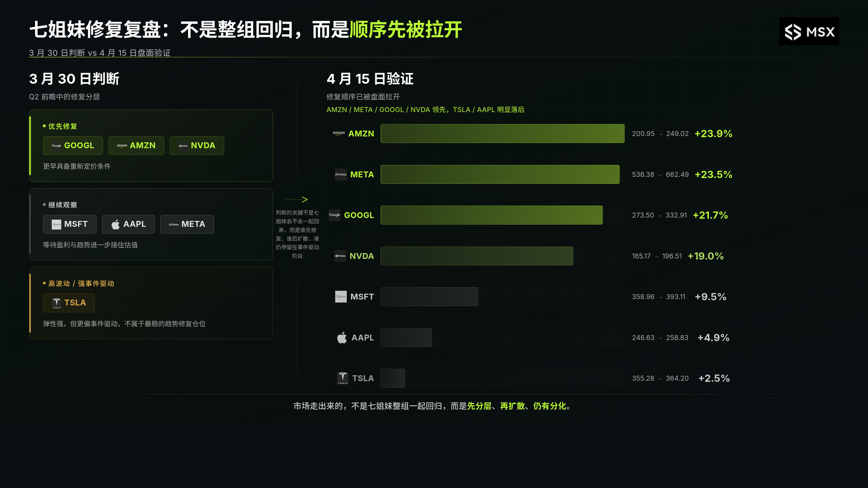Click the Tesla logo beside the TSLA bar
The image size is (868, 488).
pyautogui.click(x=342, y=378)
